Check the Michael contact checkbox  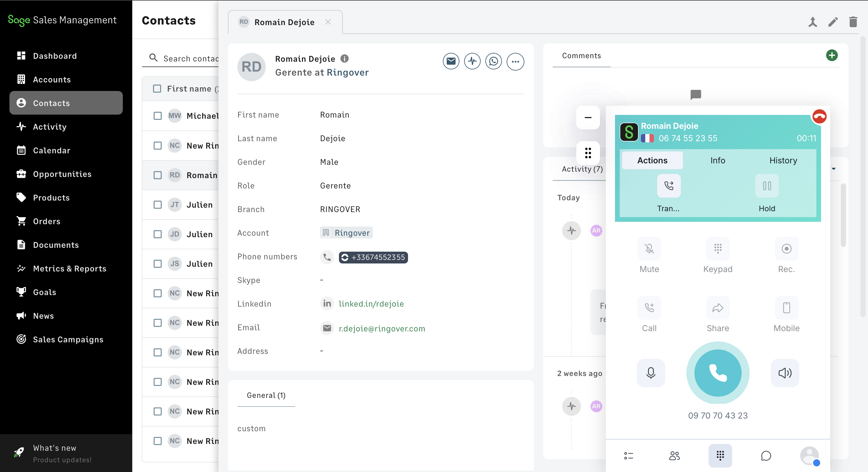[x=157, y=116]
